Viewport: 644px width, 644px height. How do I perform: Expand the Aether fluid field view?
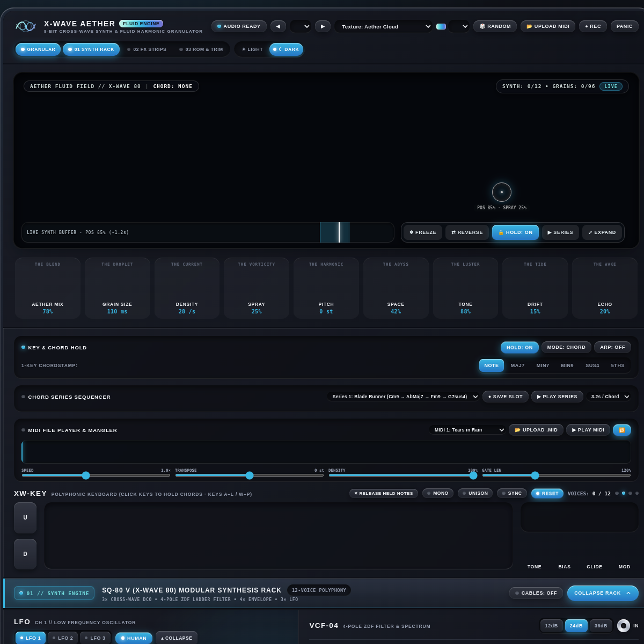[x=602, y=232]
